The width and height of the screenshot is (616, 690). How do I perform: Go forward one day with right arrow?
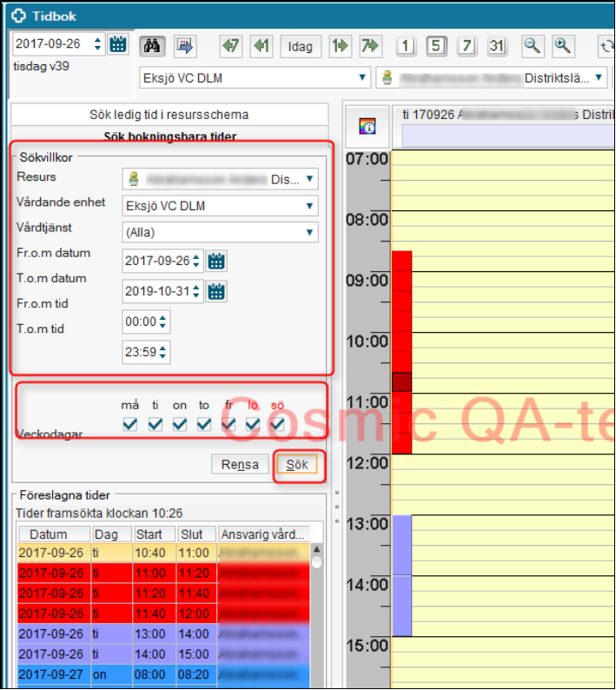[339, 46]
